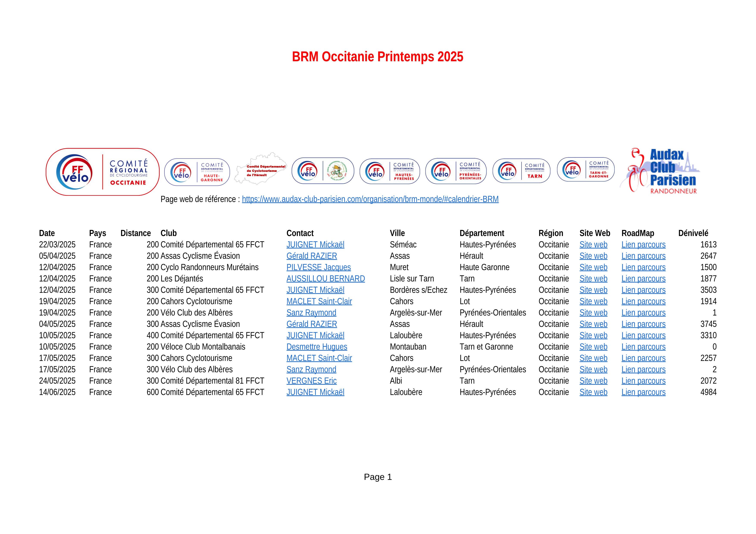The image size is (756, 534).
Task: Select Département cell Tarn et Garonne
Action: click(486, 347)
